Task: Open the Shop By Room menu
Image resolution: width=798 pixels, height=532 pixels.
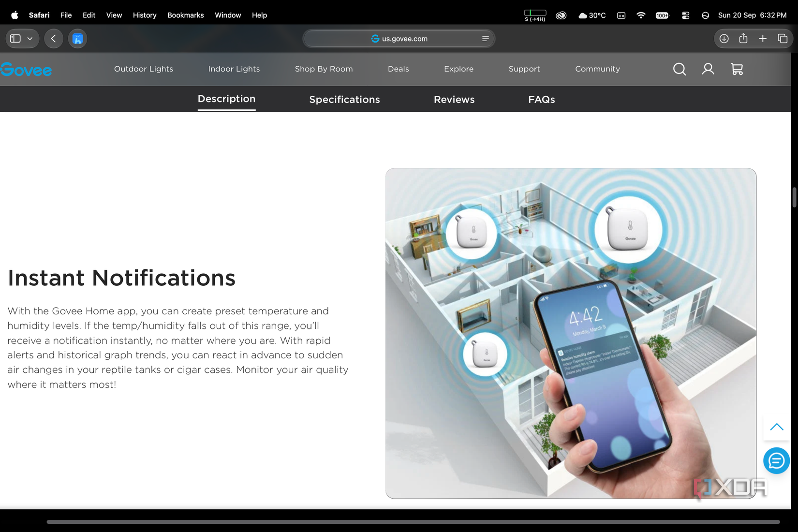Action: point(324,69)
